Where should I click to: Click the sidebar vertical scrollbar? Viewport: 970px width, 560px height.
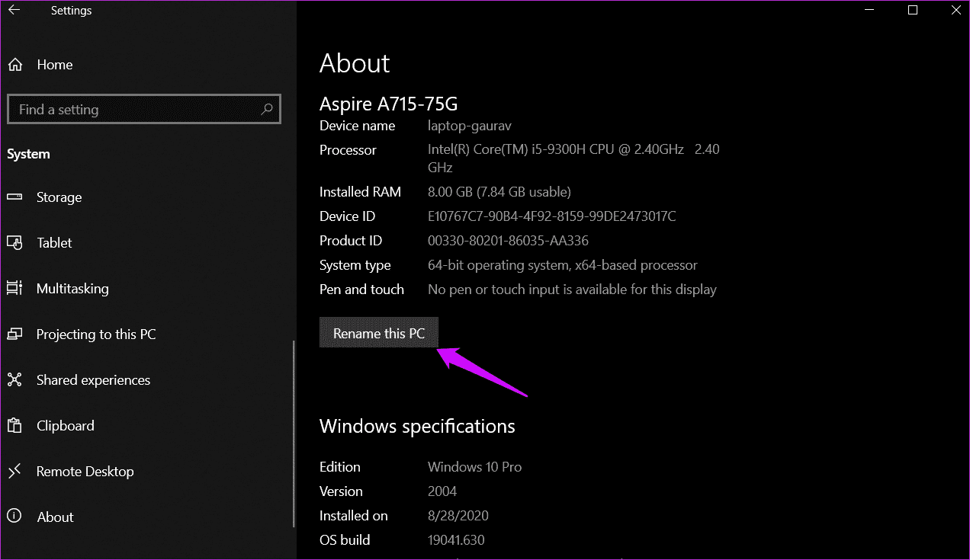point(294,433)
